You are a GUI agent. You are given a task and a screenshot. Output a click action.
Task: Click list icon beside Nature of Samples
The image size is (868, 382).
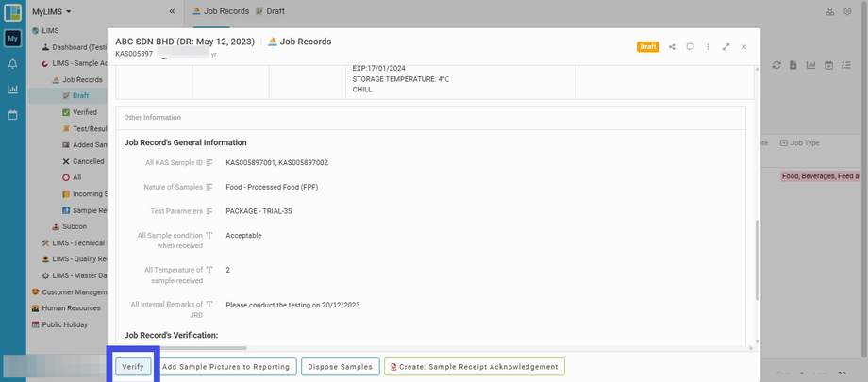click(209, 187)
